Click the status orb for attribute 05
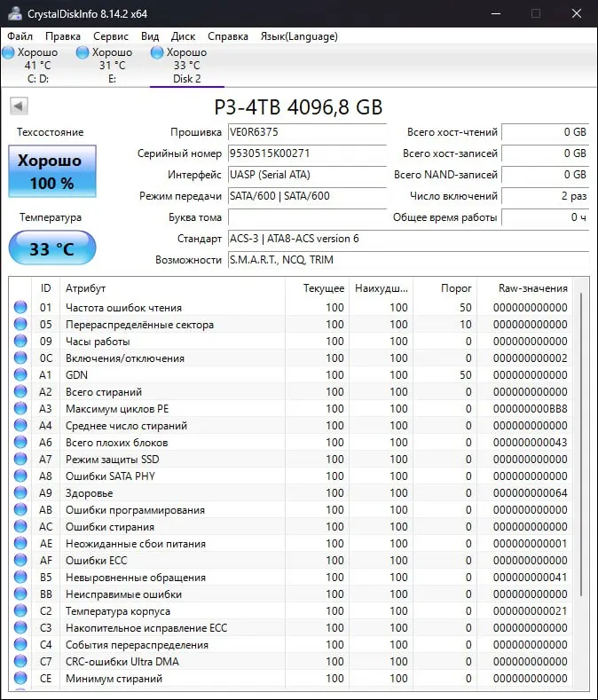The height and width of the screenshot is (700, 598). (x=20, y=324)
